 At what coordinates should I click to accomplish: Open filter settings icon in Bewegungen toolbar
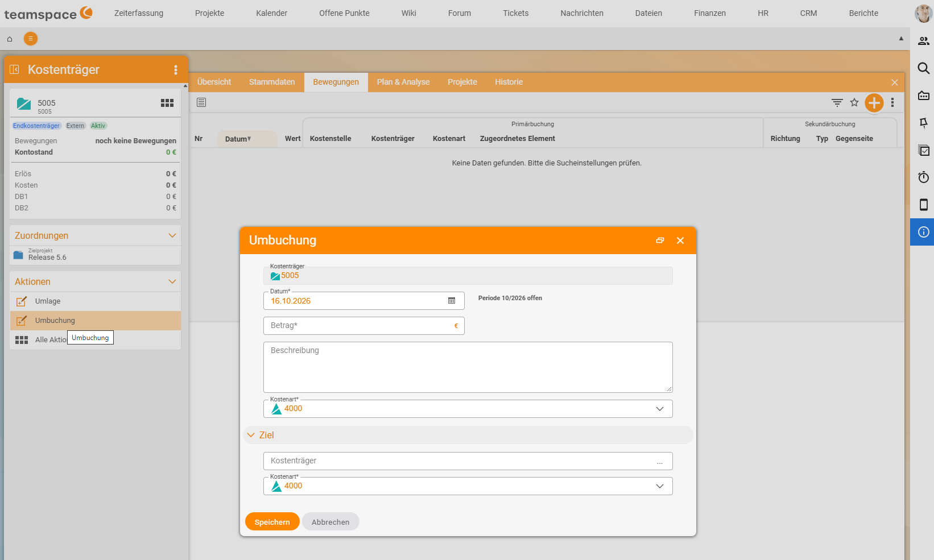(x=837, y=103)
